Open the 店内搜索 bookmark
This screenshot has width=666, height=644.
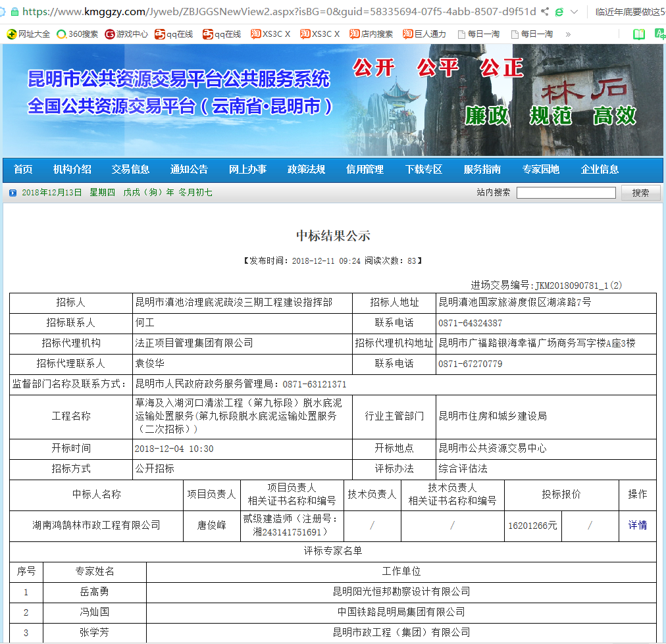[371, 34]
